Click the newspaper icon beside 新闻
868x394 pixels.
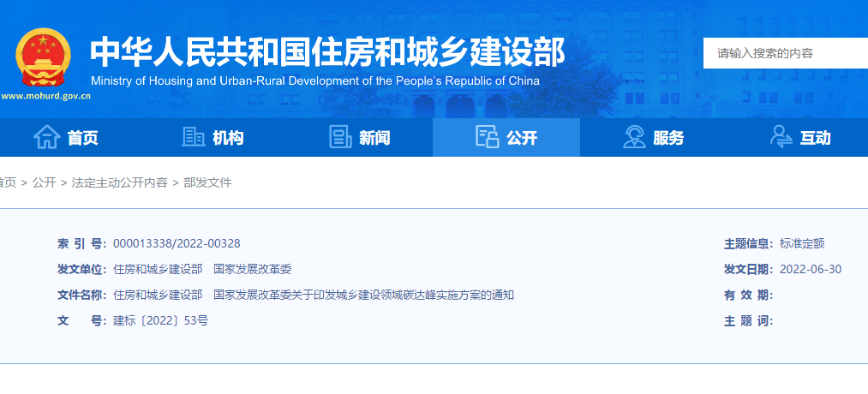[x=340, y=137]
